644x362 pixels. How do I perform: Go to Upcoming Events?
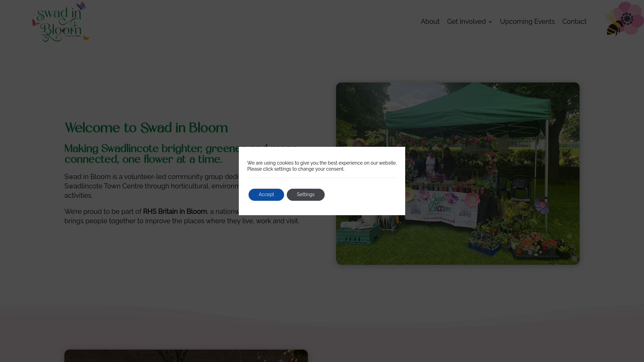click(x=527, y=21)
